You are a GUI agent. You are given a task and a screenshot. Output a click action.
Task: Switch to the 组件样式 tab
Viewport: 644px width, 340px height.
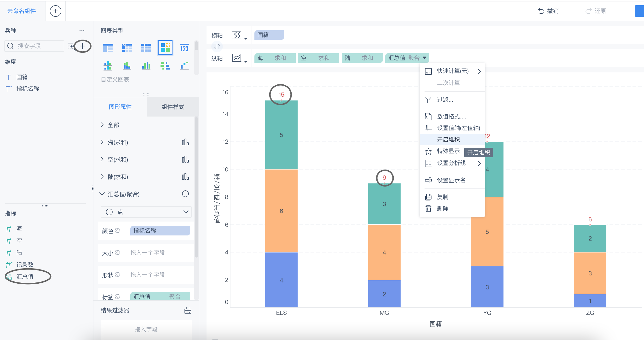[x=173, y=107]
